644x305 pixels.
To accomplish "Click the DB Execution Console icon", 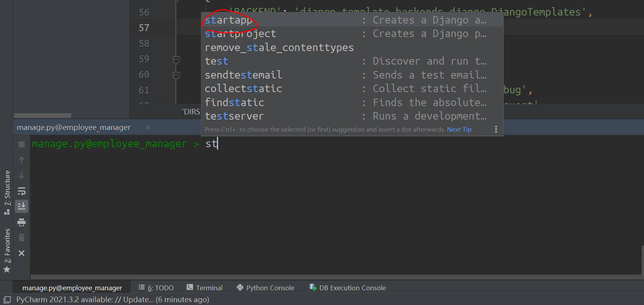I will pos(313,287).
